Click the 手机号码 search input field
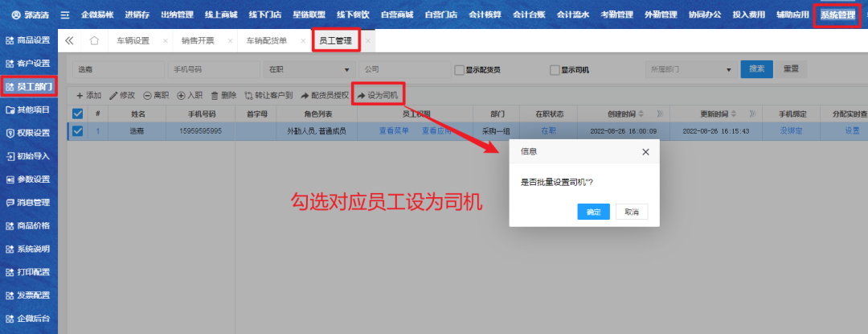868x334 pixels. [x=211, y=69]
